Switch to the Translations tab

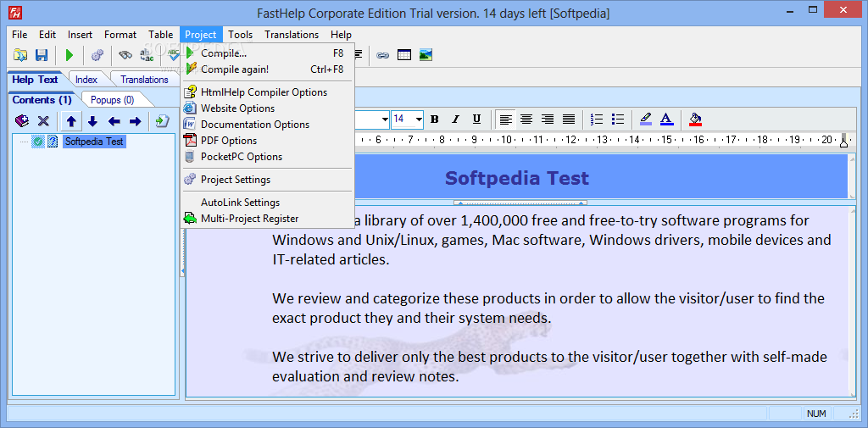[144, 80]
